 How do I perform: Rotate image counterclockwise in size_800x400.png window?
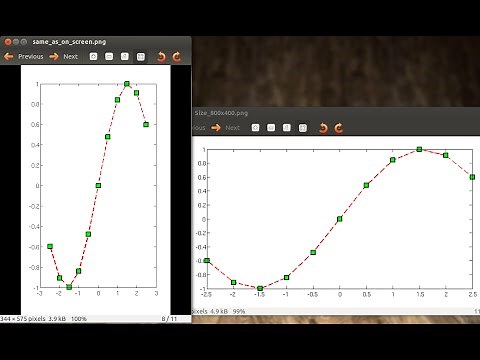(x=323, y=128)
